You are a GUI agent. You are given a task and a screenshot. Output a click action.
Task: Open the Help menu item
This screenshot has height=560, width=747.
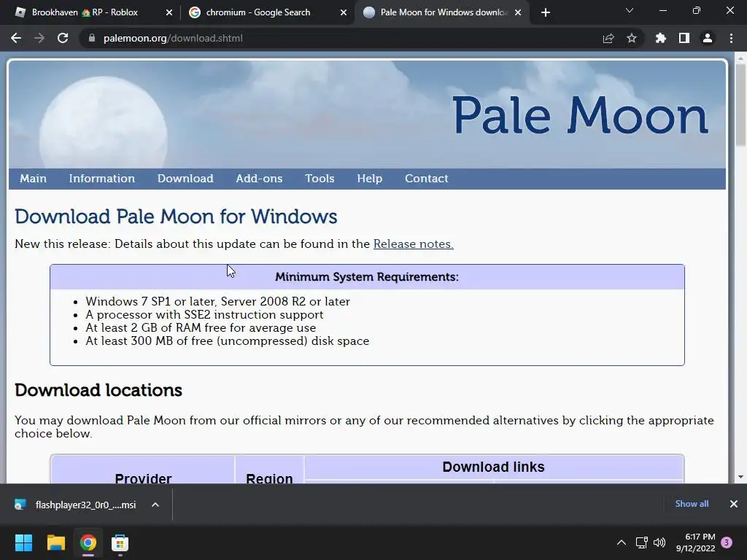(x=370, y=179)
